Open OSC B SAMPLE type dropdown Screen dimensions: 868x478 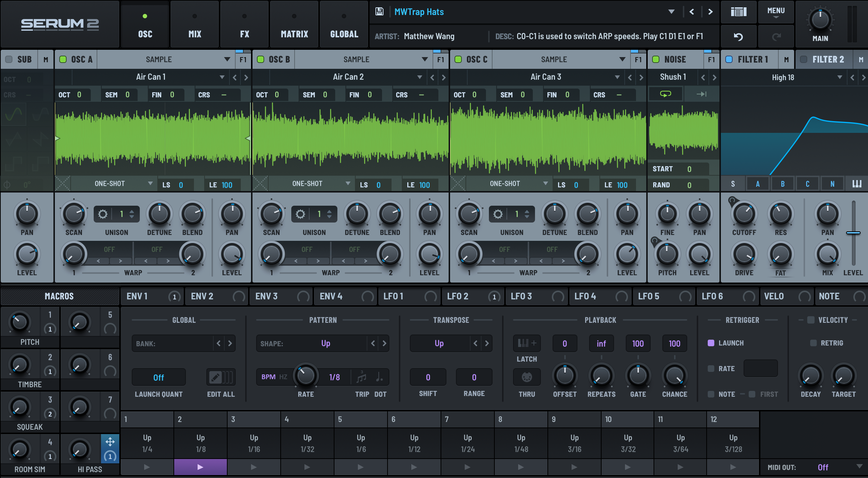(363, 59)
